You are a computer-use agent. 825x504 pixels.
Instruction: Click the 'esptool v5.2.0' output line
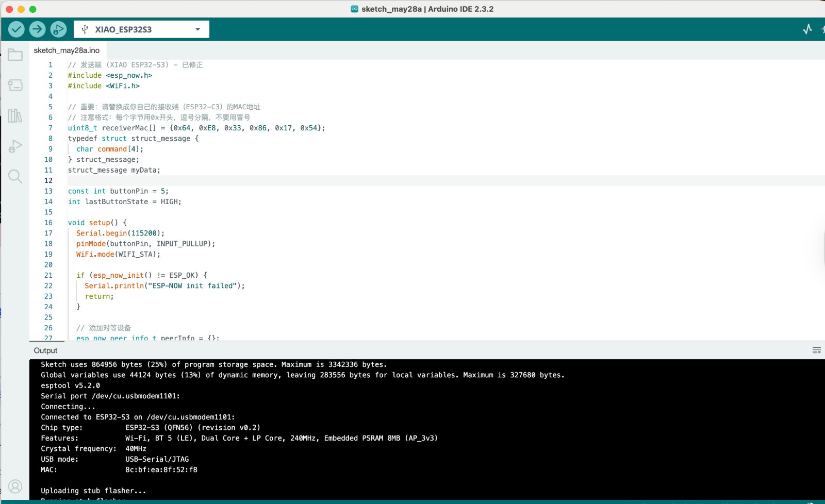[x=71, y=385]
